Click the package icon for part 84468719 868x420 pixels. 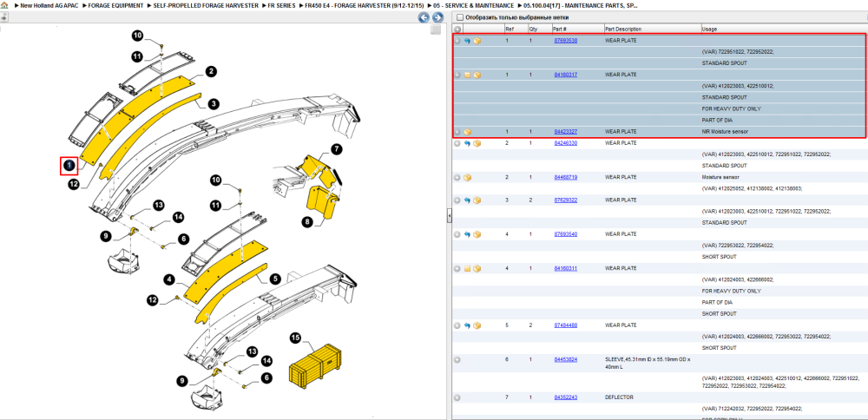click(x=468, y=178)
